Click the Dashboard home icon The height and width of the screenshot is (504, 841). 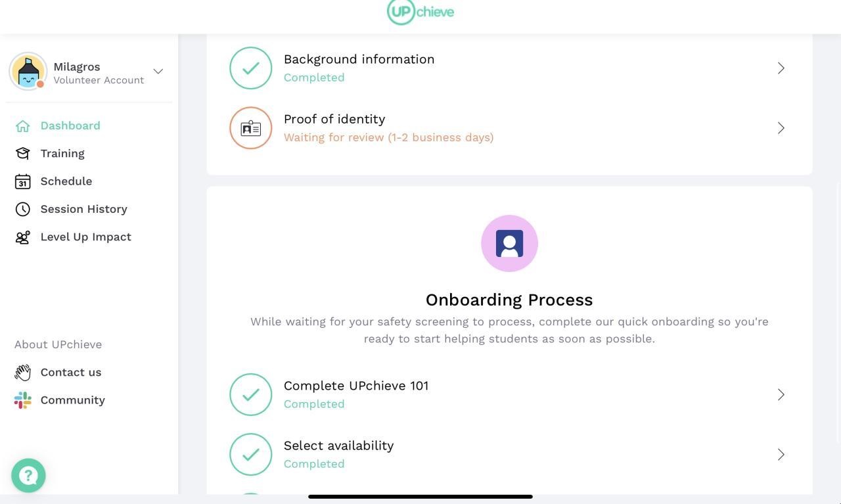click(x=23, y=126)
